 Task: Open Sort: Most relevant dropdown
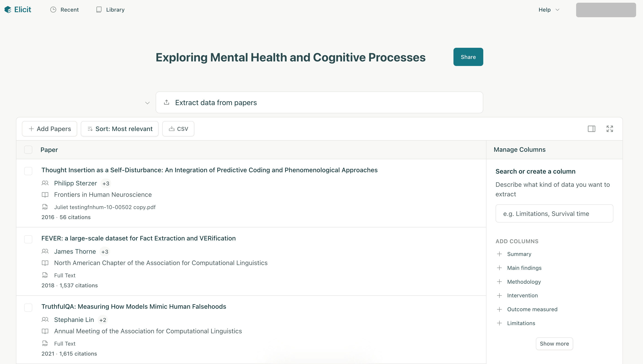119,129
